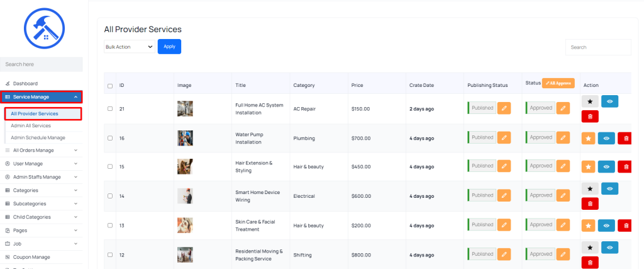Tick the select-all checkbox in table header
The width and height of the screenshot is (644, 269).
point(109,86)
